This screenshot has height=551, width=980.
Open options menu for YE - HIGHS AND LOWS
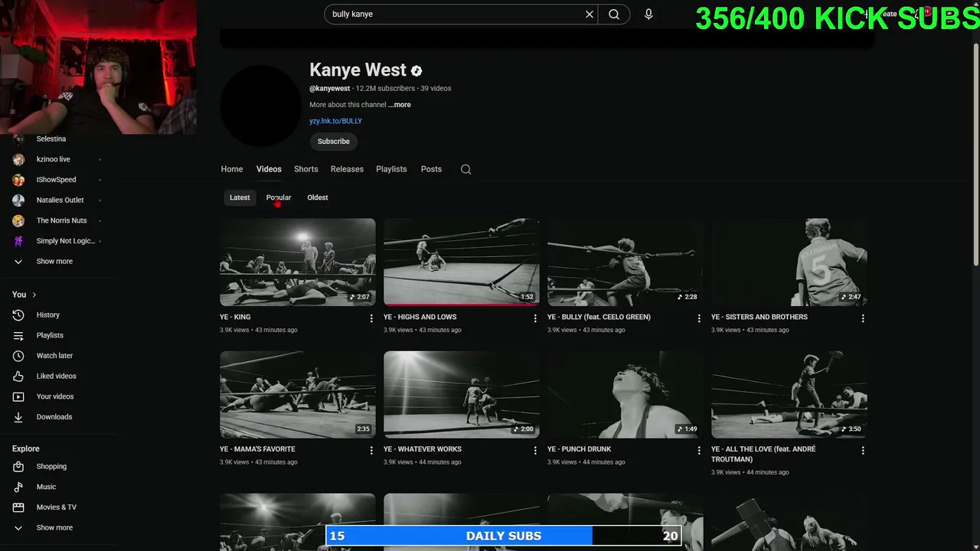(535, 318)
